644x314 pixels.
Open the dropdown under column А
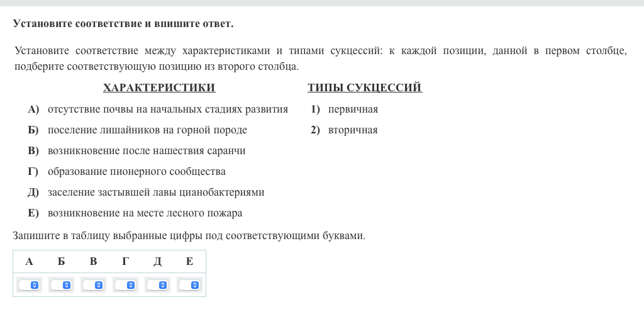tap(30, 285)
